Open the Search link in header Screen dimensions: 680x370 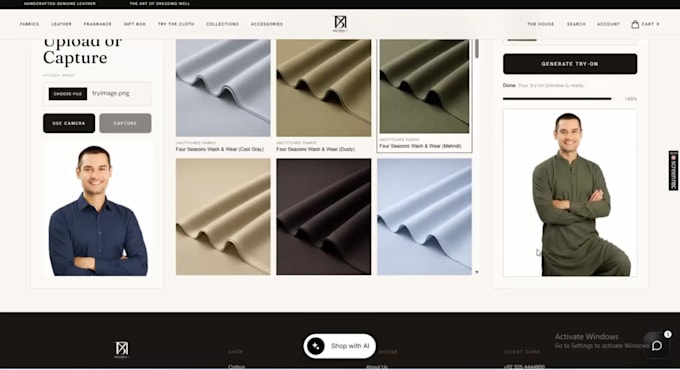(576, 24)
